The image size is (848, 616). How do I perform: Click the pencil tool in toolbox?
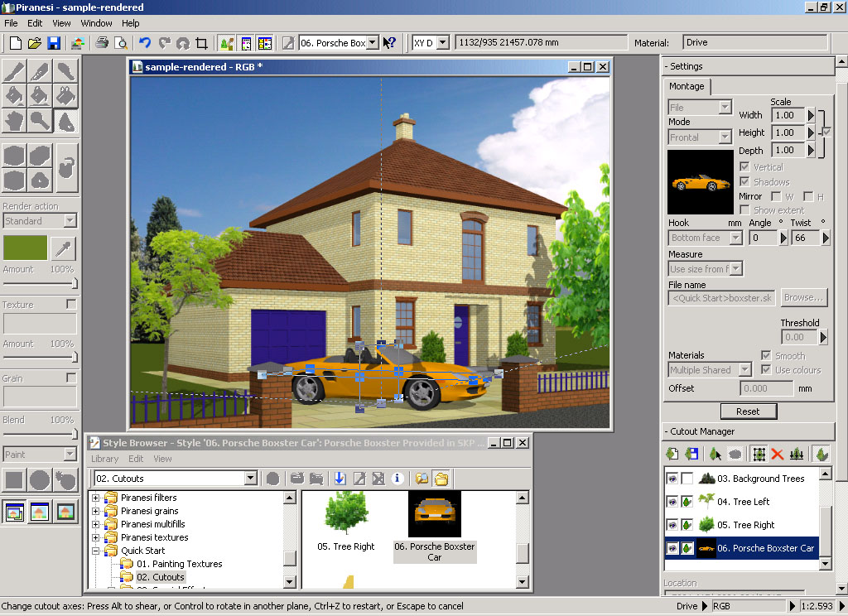click(x=40, y=71)
